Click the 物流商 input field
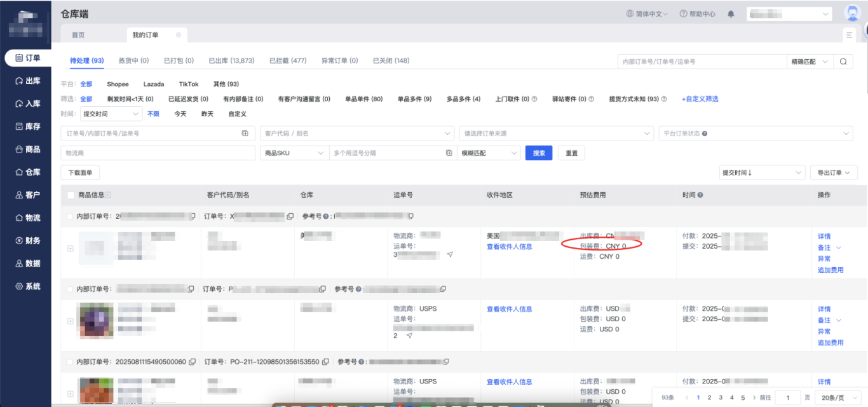The width and height of the screenshot is (868, 407). (158, 153)
